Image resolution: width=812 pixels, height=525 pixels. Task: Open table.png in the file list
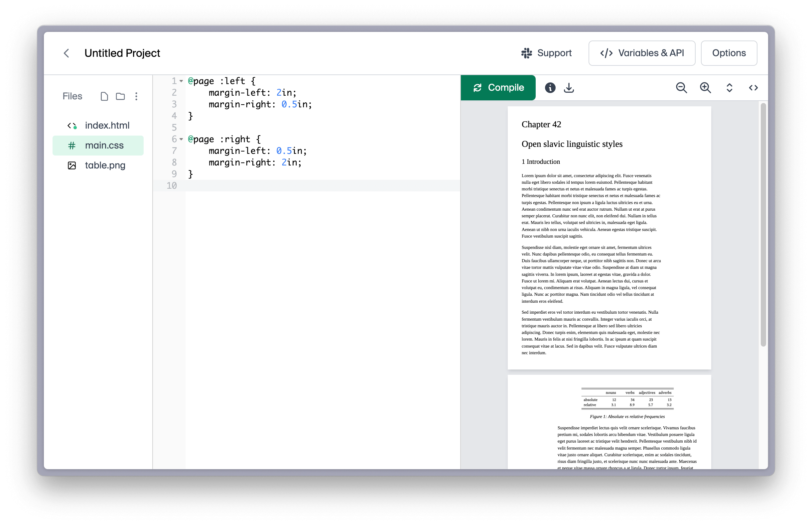(98, 165)
